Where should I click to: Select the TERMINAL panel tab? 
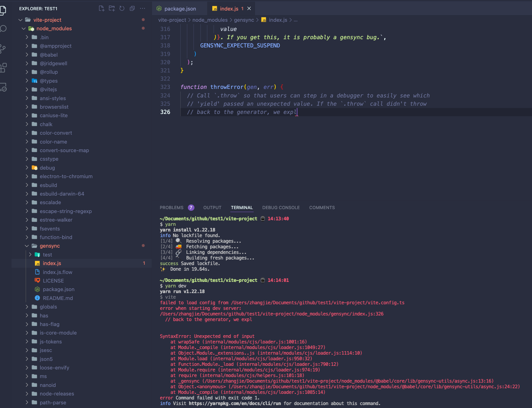(242, 207)
